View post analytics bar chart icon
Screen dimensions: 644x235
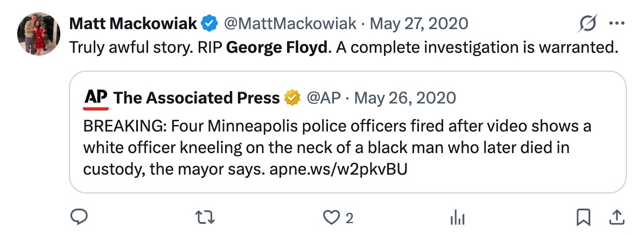coord(457,217)
